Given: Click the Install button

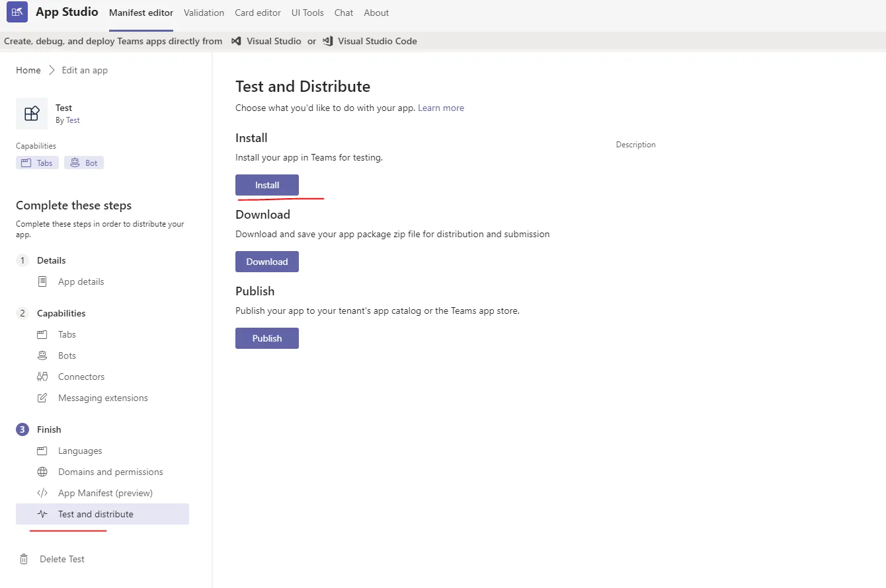Looking at the screenshot, I should click(x=267, y=185).
